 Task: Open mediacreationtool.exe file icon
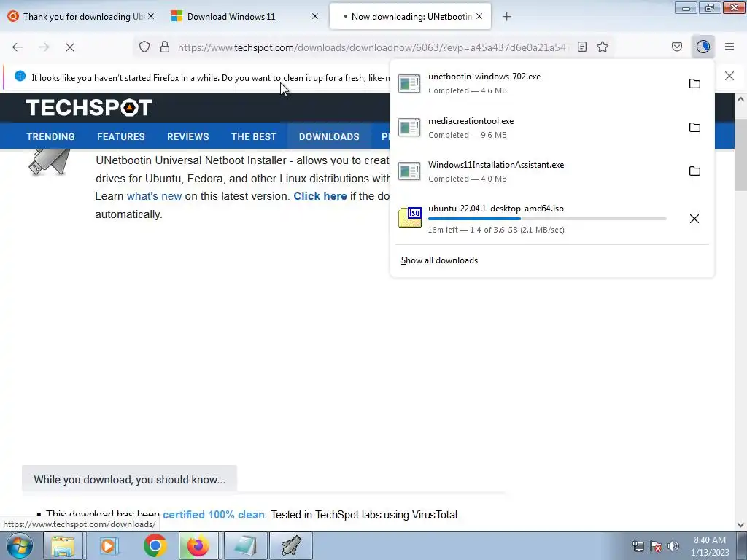409,127
